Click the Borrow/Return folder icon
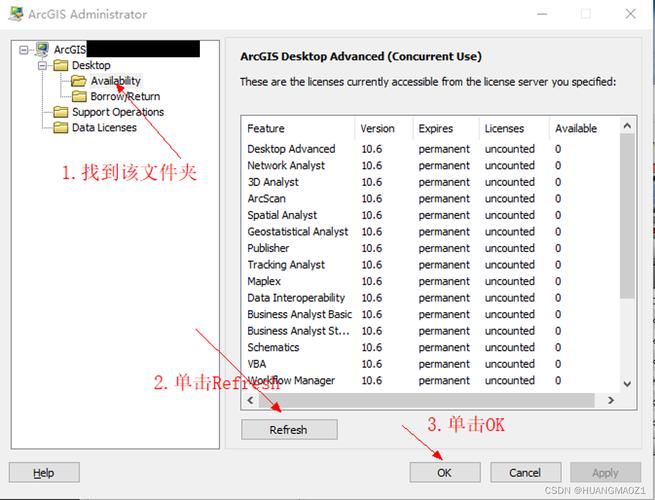 pyautogui.click(x=79, y=96)
